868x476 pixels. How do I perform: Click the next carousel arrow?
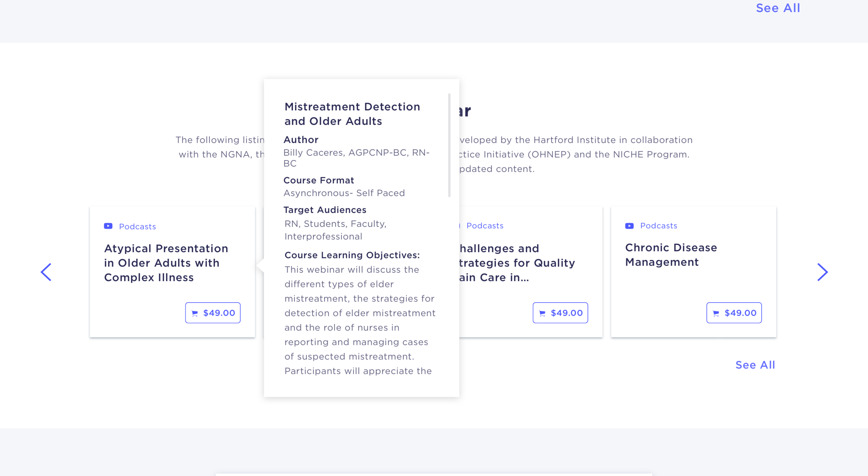click(x=823, y=272)
